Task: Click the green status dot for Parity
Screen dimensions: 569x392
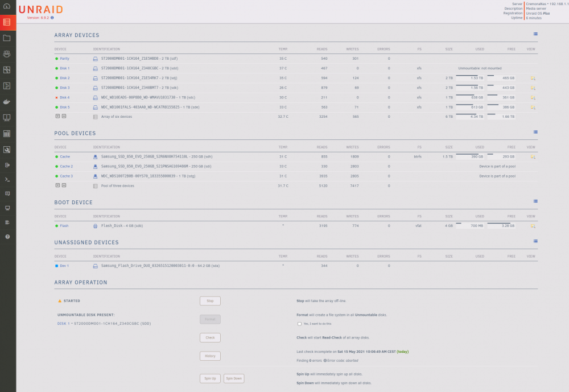Action: click(x=56, y=59)
